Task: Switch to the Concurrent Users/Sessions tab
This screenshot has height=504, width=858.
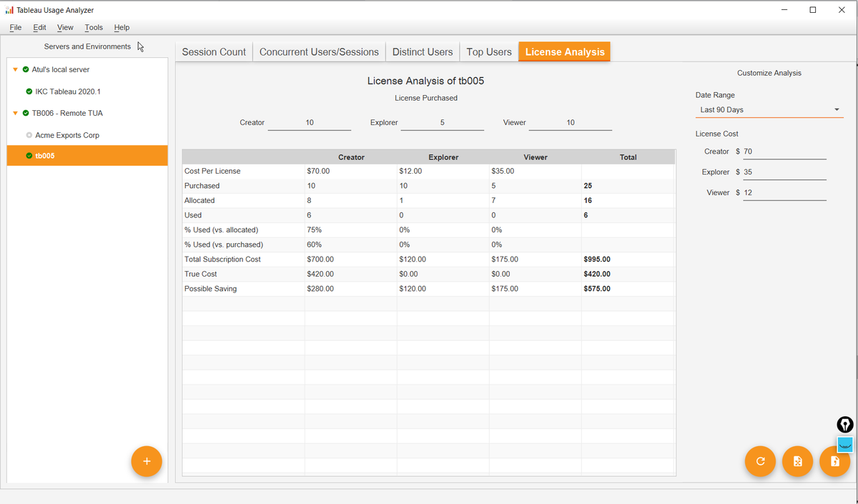Action: 319,51
